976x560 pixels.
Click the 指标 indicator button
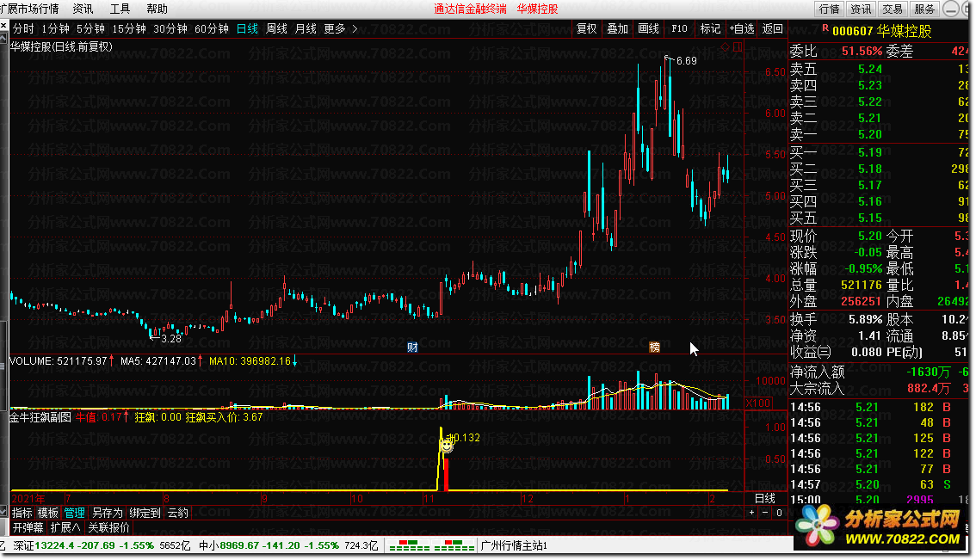pos(22,513)
